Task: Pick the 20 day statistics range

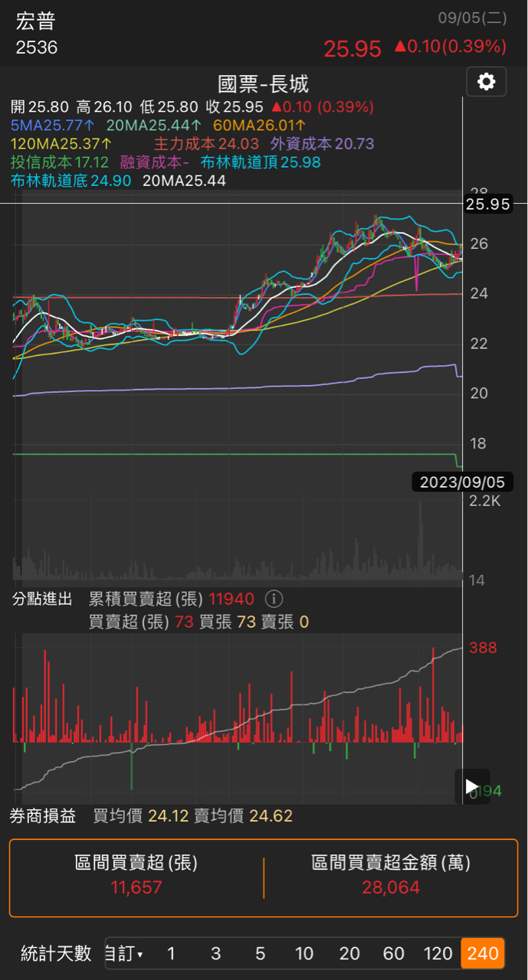Action: [x=349, y=954]
